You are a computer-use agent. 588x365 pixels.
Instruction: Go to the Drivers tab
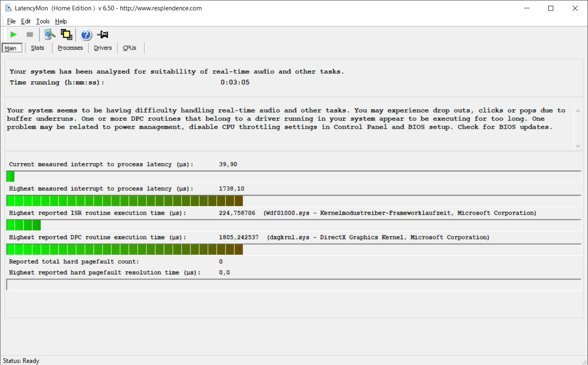click(x=103, y=48)
